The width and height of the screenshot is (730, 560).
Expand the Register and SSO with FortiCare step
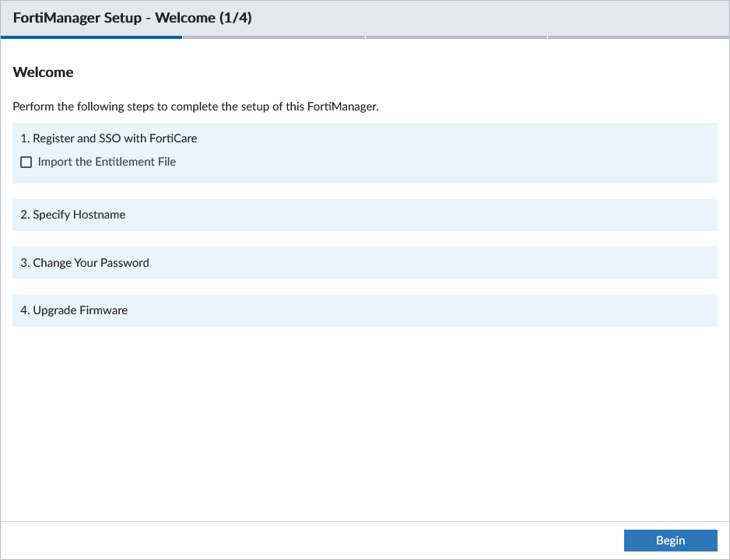click(108, 138)
